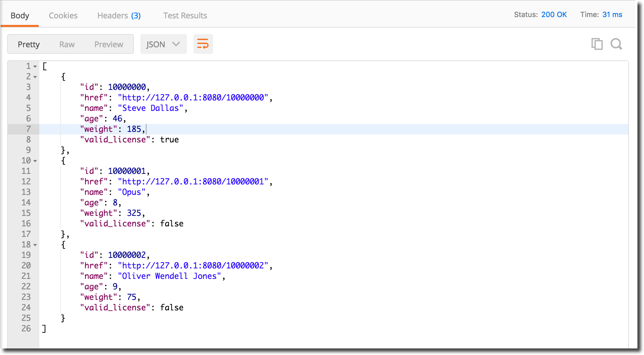
Task: Click the weight value 325
Action: tap(134, 213)
